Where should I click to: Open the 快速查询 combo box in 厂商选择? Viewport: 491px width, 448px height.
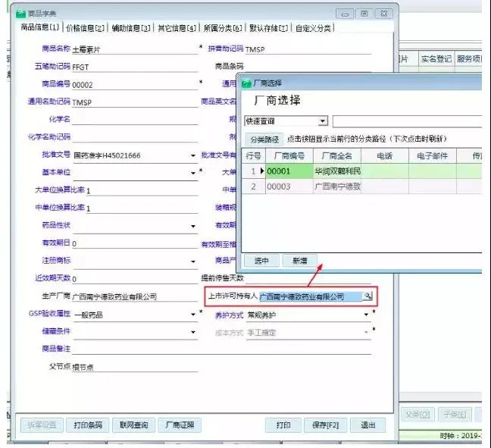point(323,121)
